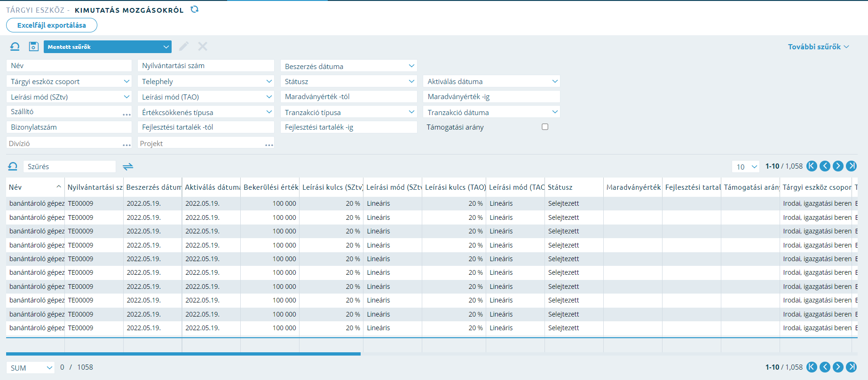Select the first banántároló gépez row

431,203
